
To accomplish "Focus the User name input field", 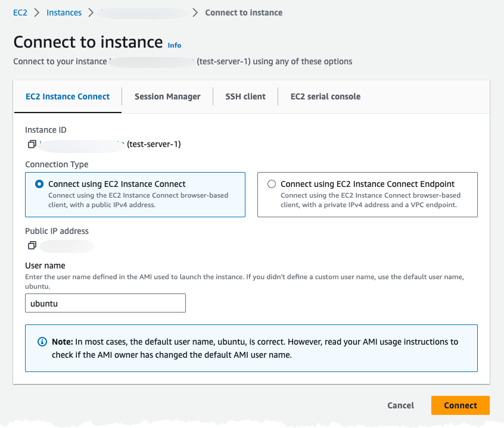I will tap(105, 303).
